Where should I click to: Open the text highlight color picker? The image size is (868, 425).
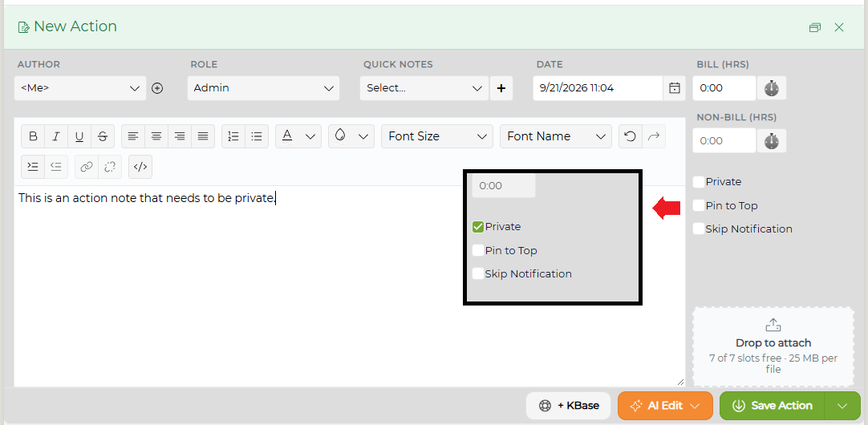pyautogui.click(x=351, y=136)
